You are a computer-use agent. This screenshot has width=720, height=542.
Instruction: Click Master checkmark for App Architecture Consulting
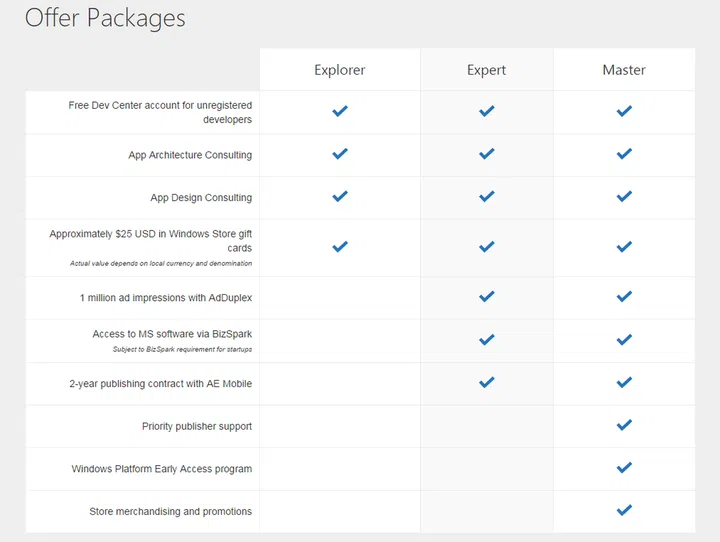pos(624,154)
